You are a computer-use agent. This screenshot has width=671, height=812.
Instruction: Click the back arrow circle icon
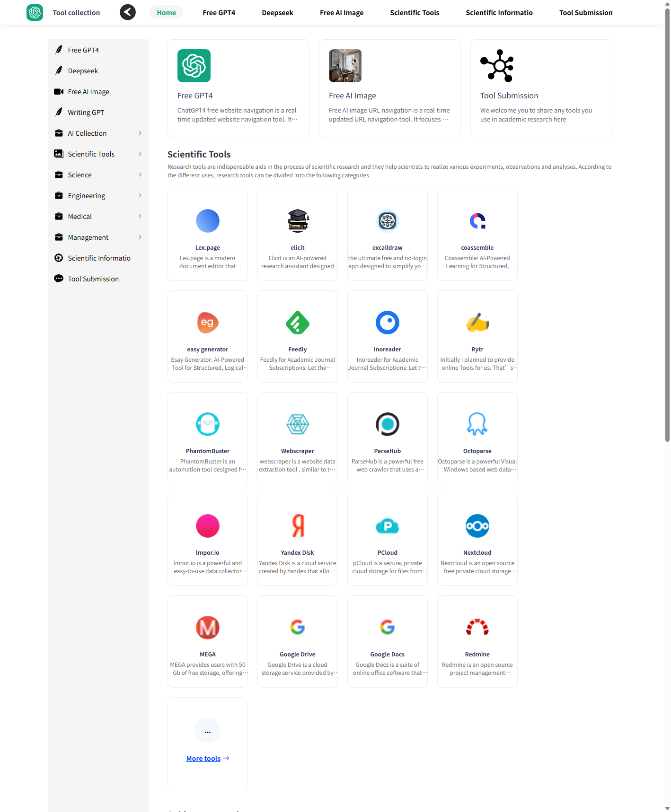tap(128, 12)
